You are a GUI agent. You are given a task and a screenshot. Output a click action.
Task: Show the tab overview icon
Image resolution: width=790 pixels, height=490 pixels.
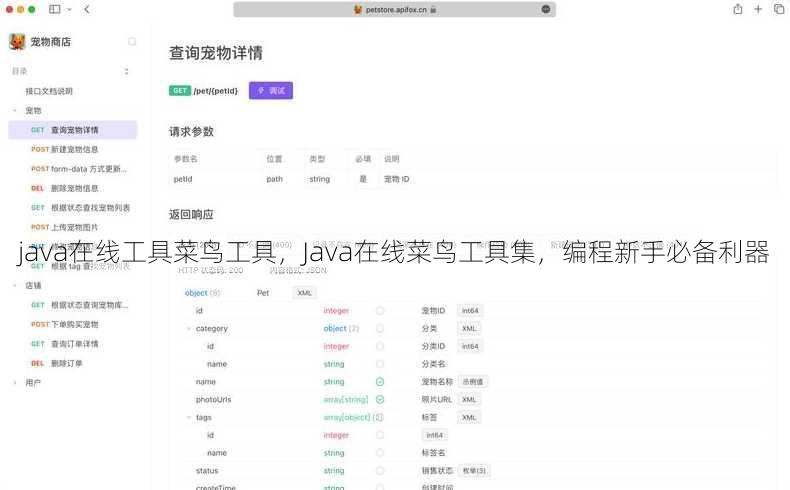778,9
